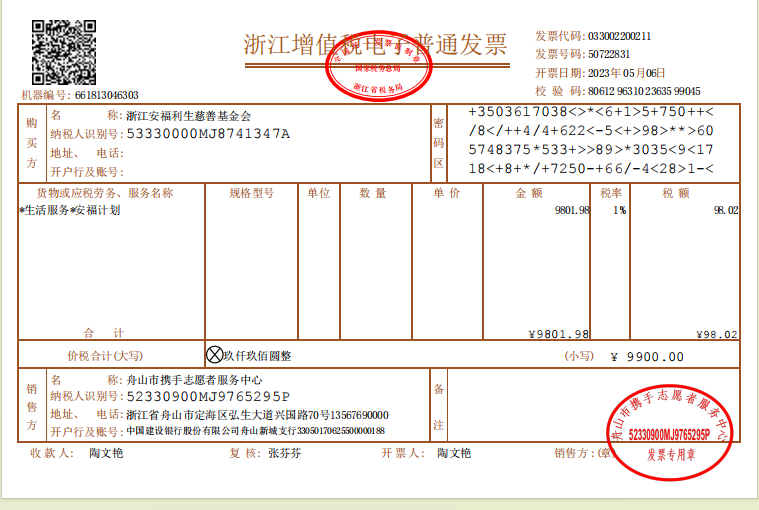Click the title 浙江增值税电子普通发票
Screen dimensions: 759x510
pyautogui.click(x=375, y=45)
